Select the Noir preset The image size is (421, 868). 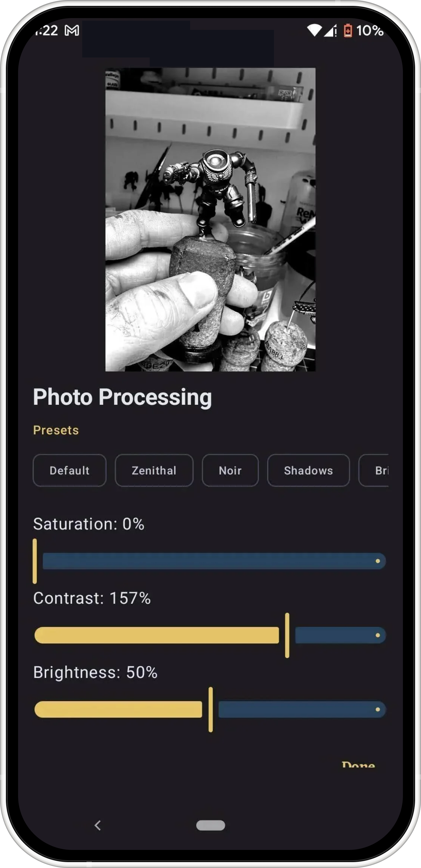click(x=230, y=470)
